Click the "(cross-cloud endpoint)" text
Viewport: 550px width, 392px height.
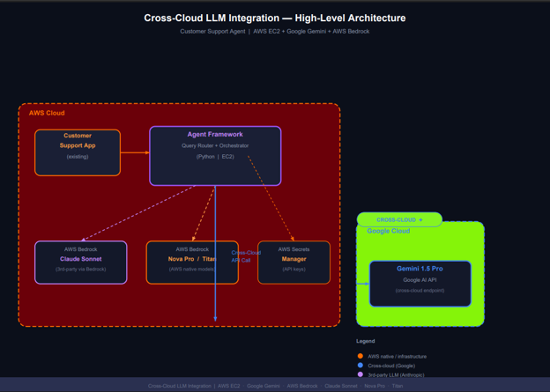(x=420, y=291)
